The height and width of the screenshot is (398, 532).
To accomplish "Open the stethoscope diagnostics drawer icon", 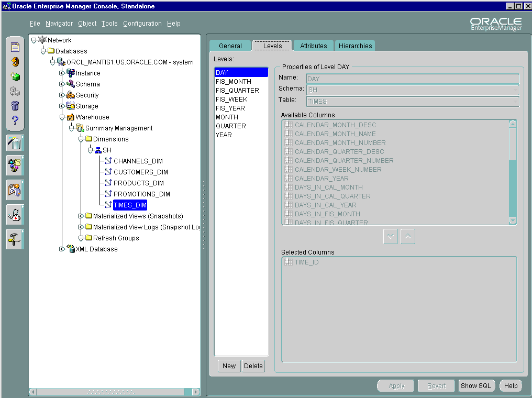I will pyautogui.click(x=15, y=214).
